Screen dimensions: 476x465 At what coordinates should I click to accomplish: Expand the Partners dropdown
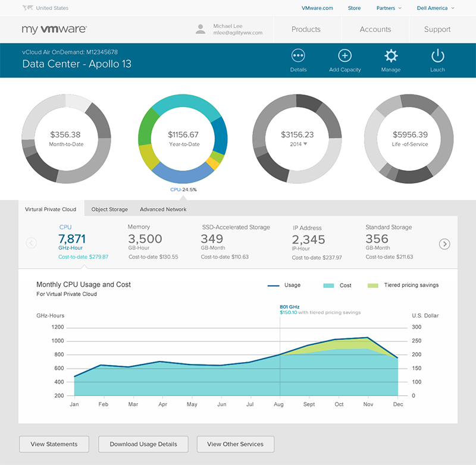[x=389, y=8]
